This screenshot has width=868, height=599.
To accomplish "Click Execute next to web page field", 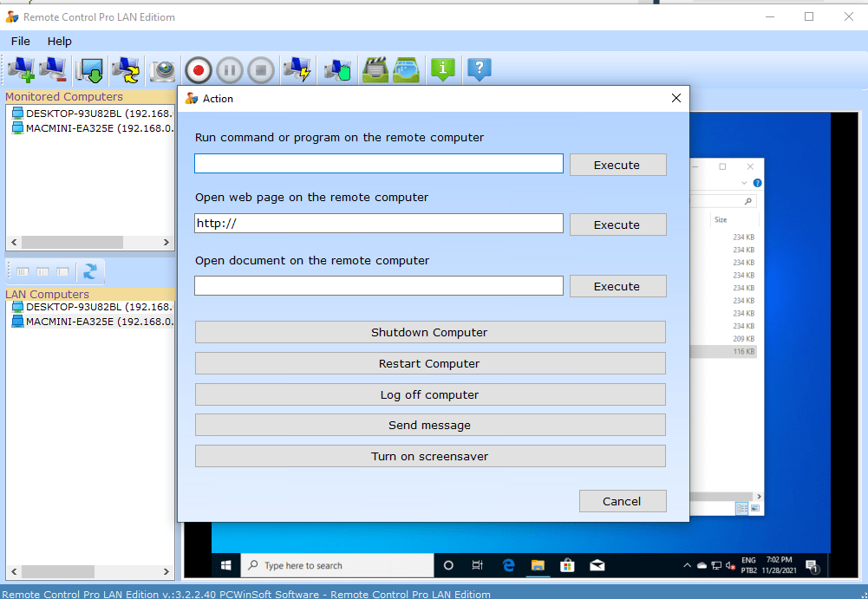I will [x=617, y=225].
